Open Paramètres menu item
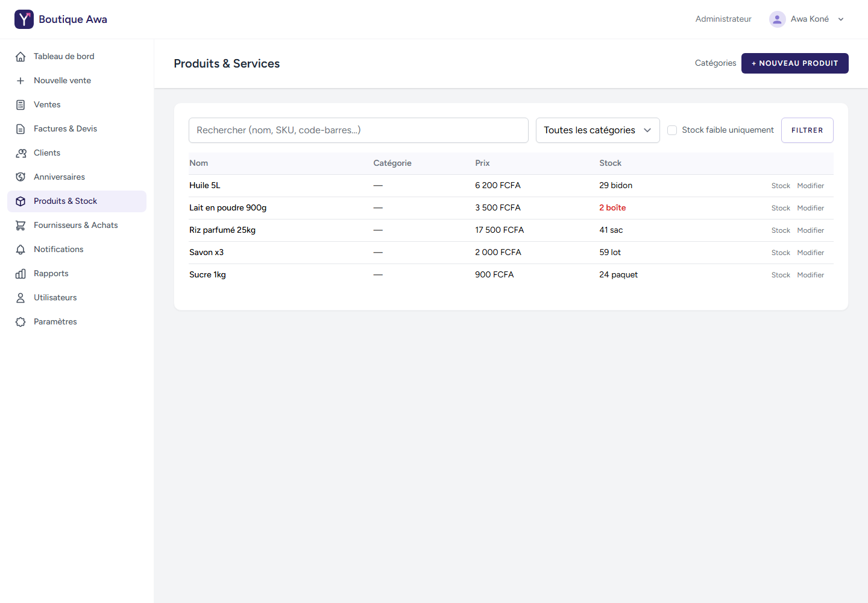The image size is (868, 603). coord(77,322)
